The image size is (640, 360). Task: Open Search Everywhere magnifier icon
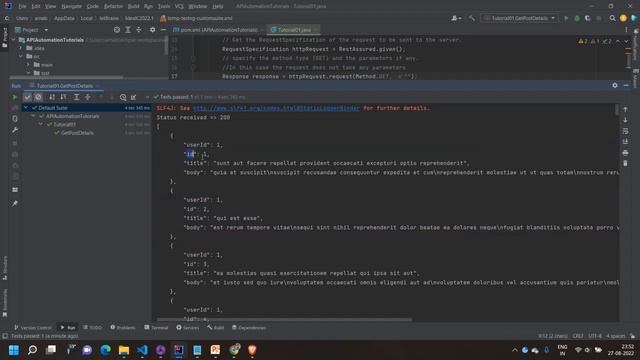point(612,18)
